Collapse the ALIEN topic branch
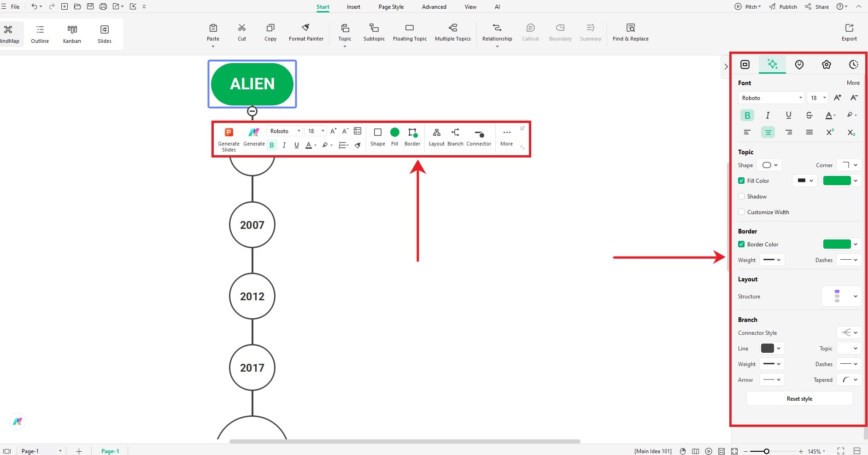 (x=252, y=111)
